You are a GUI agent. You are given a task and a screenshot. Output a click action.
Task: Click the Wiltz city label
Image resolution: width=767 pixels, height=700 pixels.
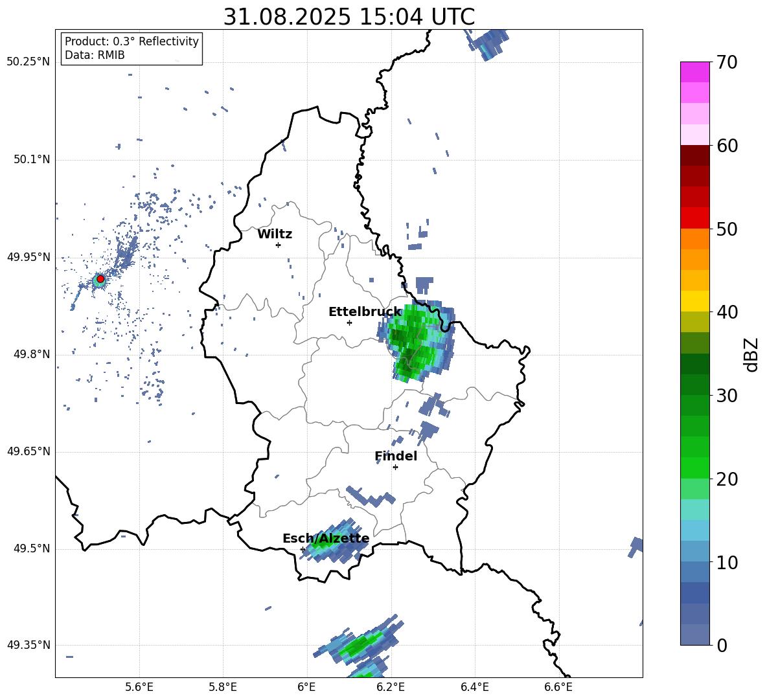[x=275, y=234]
